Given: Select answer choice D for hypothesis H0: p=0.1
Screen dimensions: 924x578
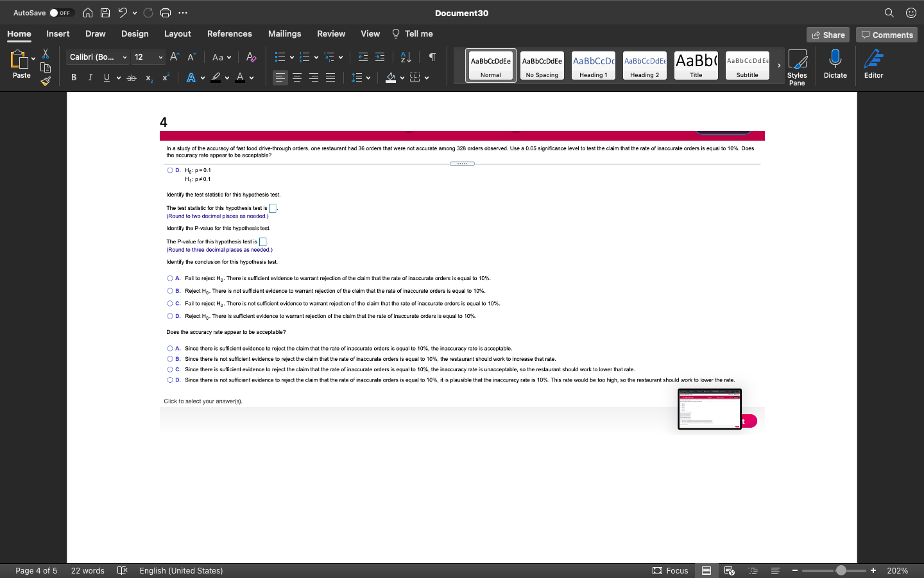Looking at the screenshot, I should click(x=168, y=170).
